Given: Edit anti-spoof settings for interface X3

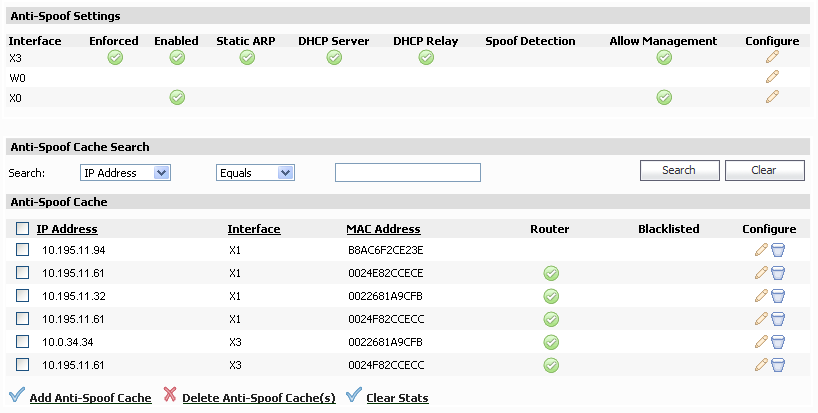Looking at the screenshot, I should pyautogui.click(x=772, y=57).
